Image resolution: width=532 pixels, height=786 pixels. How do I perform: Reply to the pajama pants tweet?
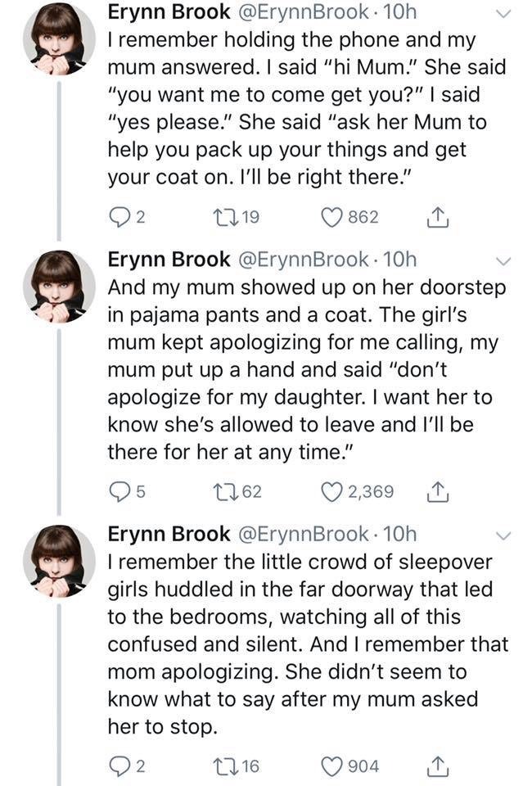tap(119, 492)
